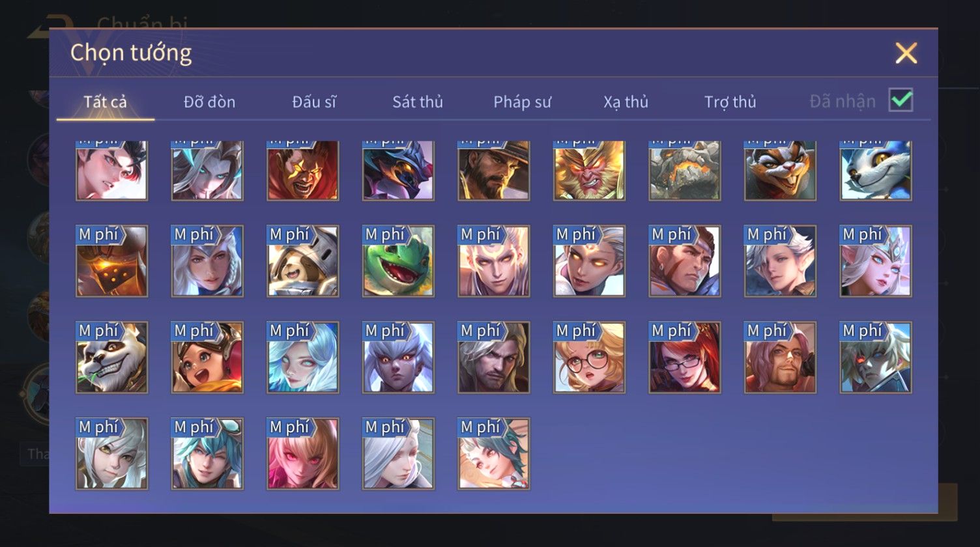Toggle the Đã nhận checkbox
This screenshot has height=547, width=980.
click(x=901, y=100)
